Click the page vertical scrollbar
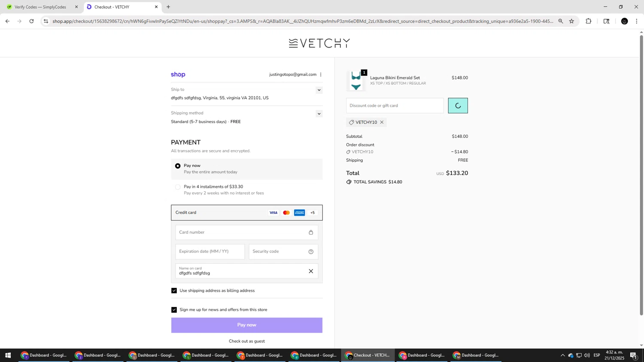The image size is (644, 362). pyautogui.click(x=641, y=176)
